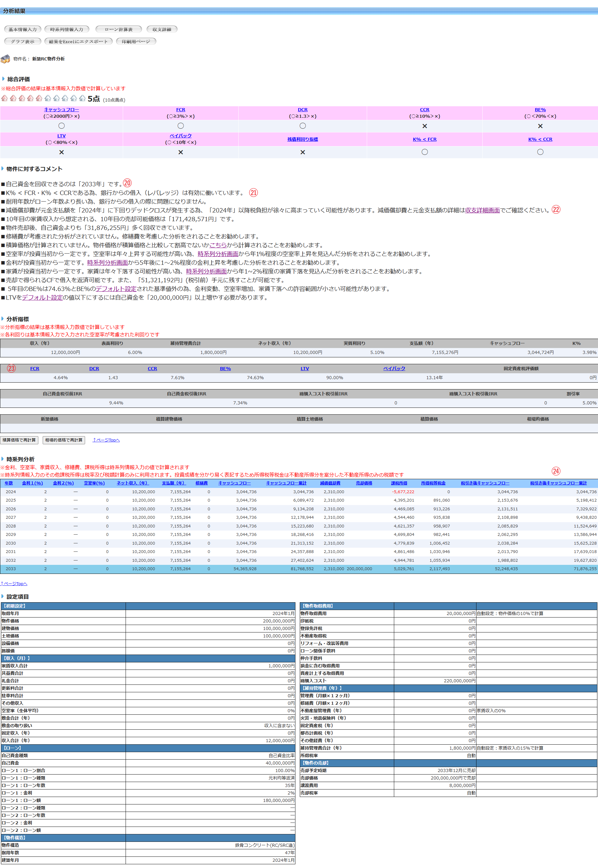Click 時系列分析画面 link in 金利 comment
Image resolution: width=598 pixels, height=868 pixels.
108,263
